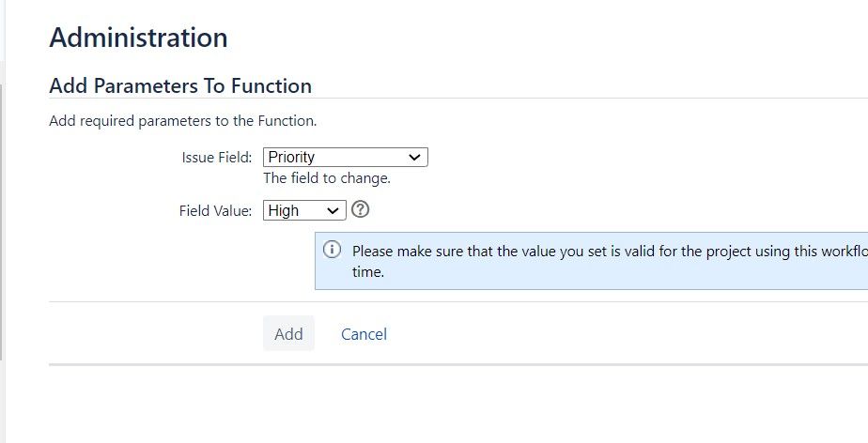Click the Administration page heading
Screen dimensions: 868x443
(x=138, y=38)
